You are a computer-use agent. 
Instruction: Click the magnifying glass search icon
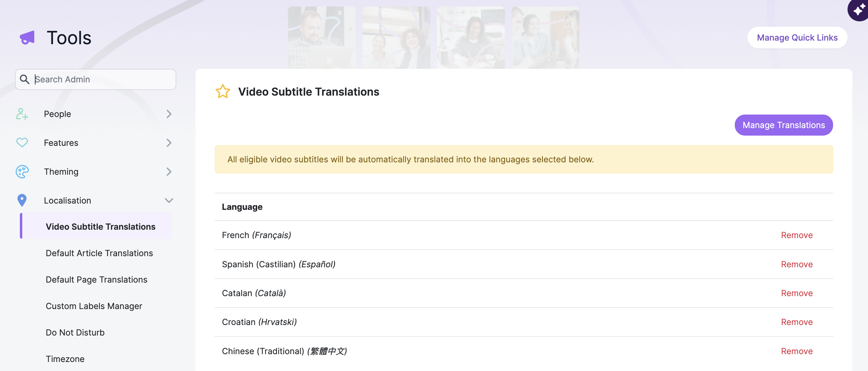pos(25,79)
